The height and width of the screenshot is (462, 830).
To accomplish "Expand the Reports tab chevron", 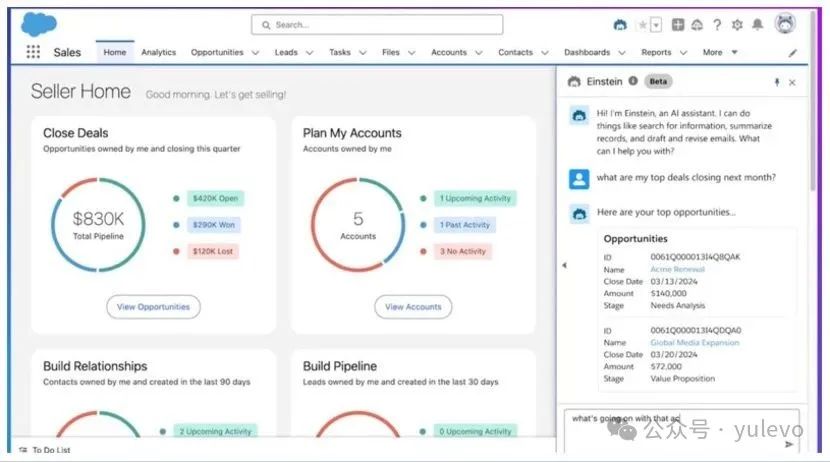I will [x=683, y=53].
